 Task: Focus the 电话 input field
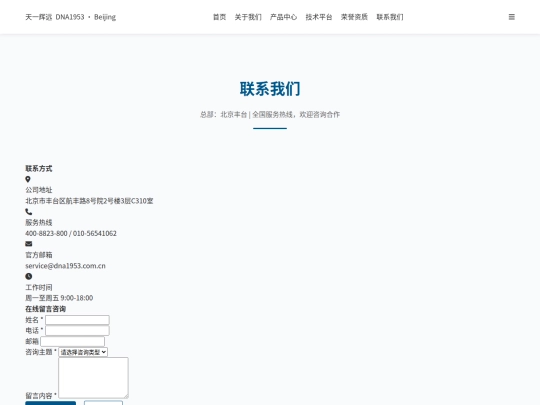coord(77,331)
